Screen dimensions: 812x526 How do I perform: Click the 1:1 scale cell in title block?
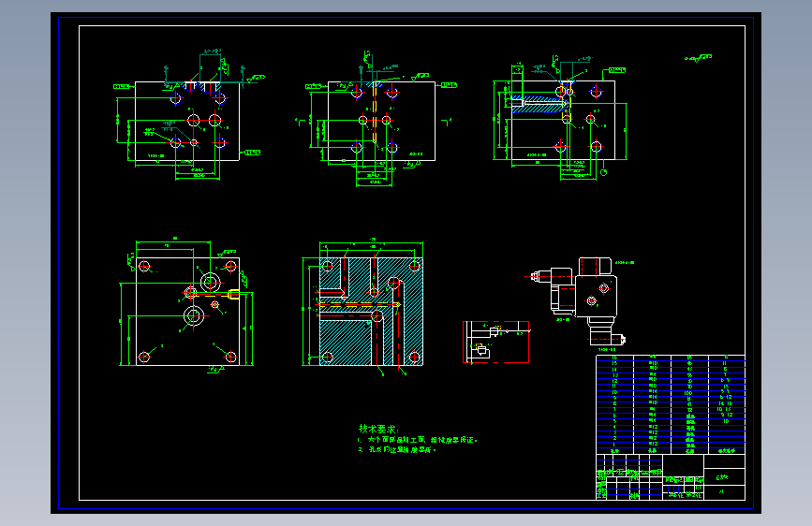698,488
